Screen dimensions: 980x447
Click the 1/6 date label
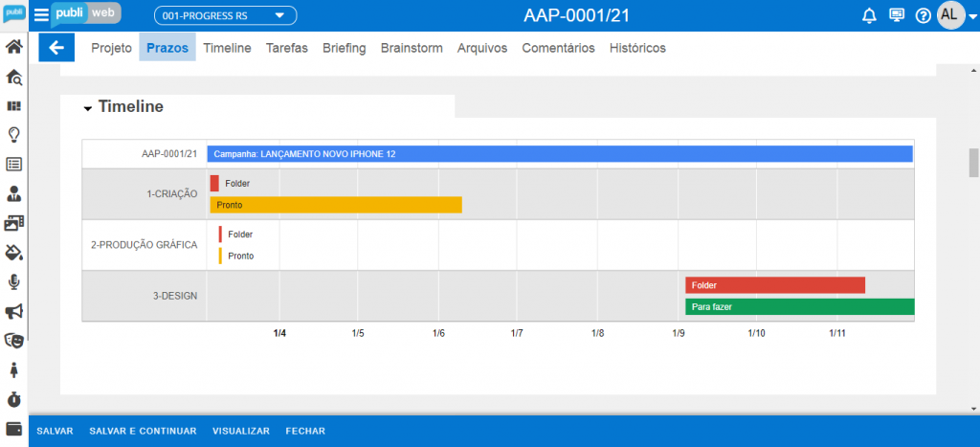click(438, 334)
